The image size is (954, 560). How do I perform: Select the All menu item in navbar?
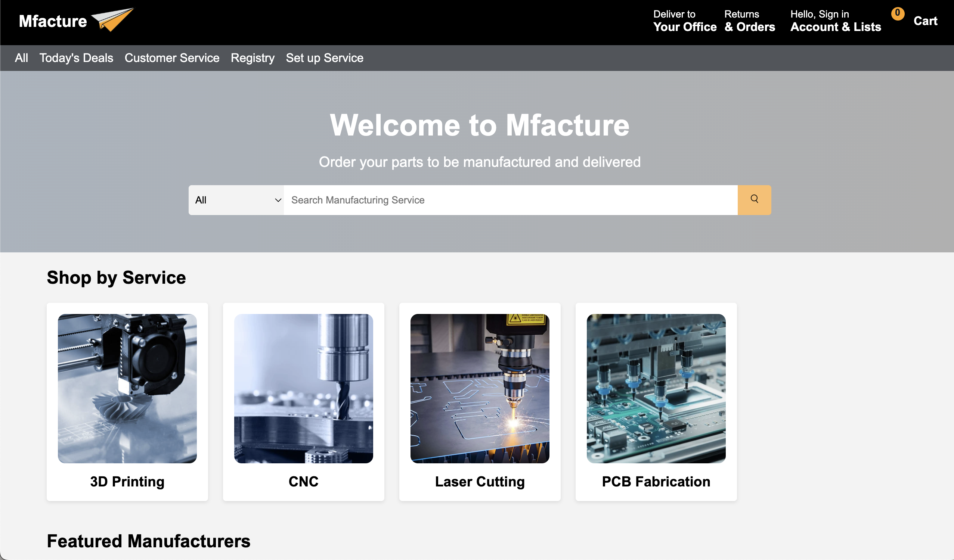(22, 58)
